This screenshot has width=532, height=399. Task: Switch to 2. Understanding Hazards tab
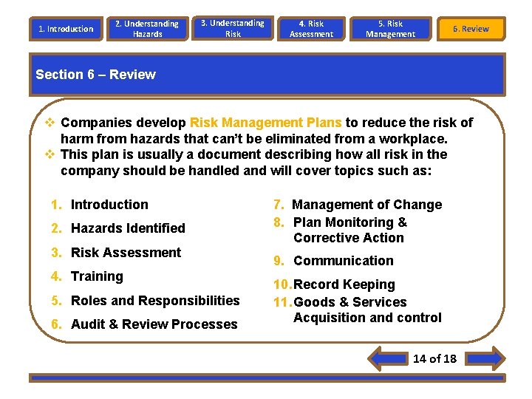point(147,29)
